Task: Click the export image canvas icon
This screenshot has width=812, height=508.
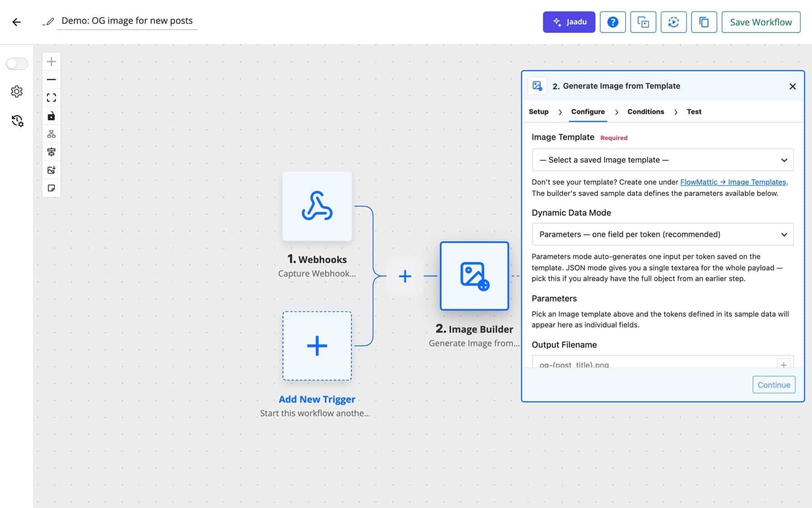Action: coord(51,170)
